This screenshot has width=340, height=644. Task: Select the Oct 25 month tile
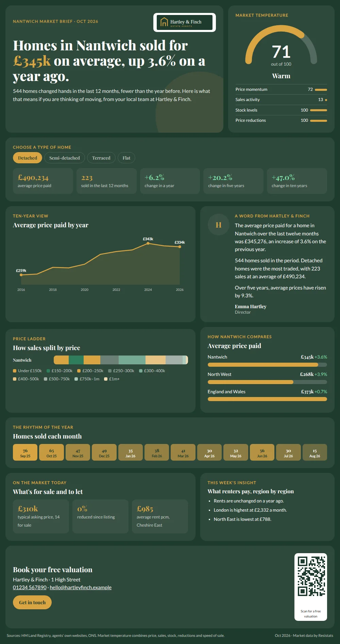(x=52, y=452)
